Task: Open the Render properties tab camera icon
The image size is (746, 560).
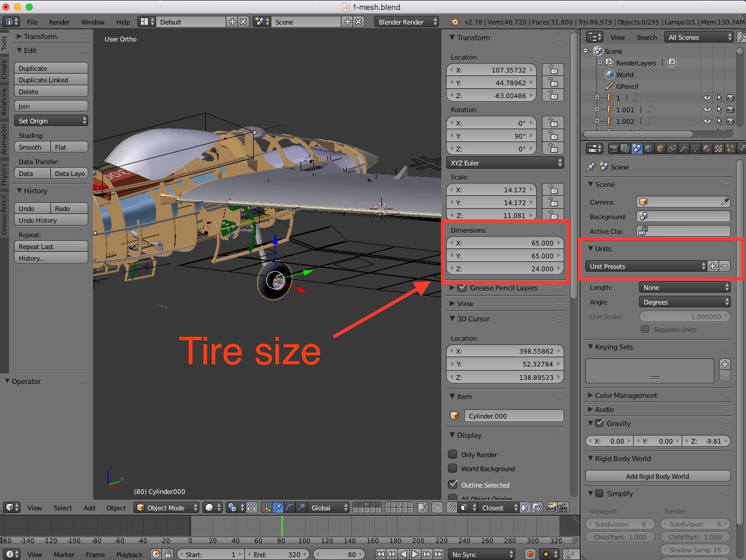Action: (613, 148)
